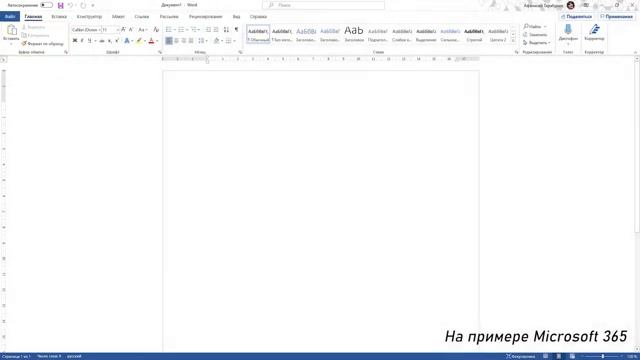Apply the yellow text highlight color
Image resolution: width=640 pixels, height=360 pixels.
click(x=139, y=41)
